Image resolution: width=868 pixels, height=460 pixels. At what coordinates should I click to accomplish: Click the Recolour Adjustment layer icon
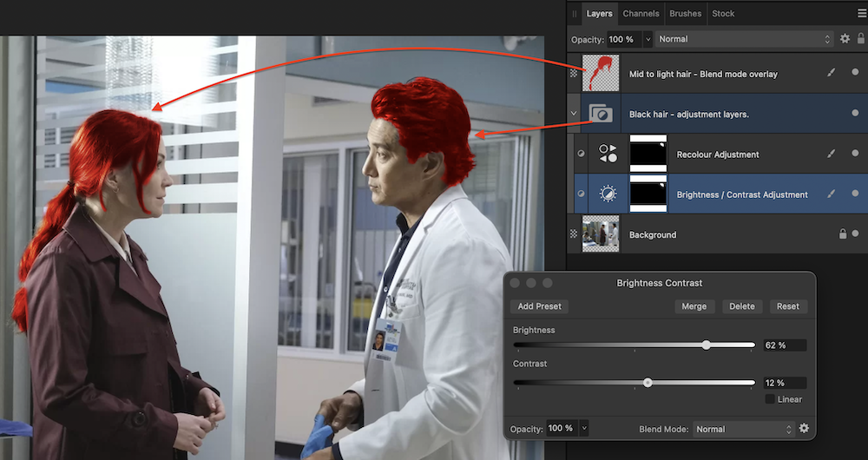[608, 154]
